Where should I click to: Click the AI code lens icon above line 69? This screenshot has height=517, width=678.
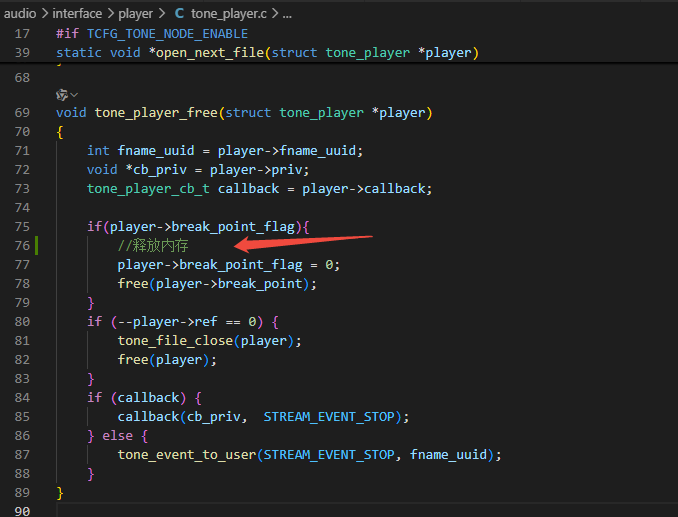tap(62, 95)
